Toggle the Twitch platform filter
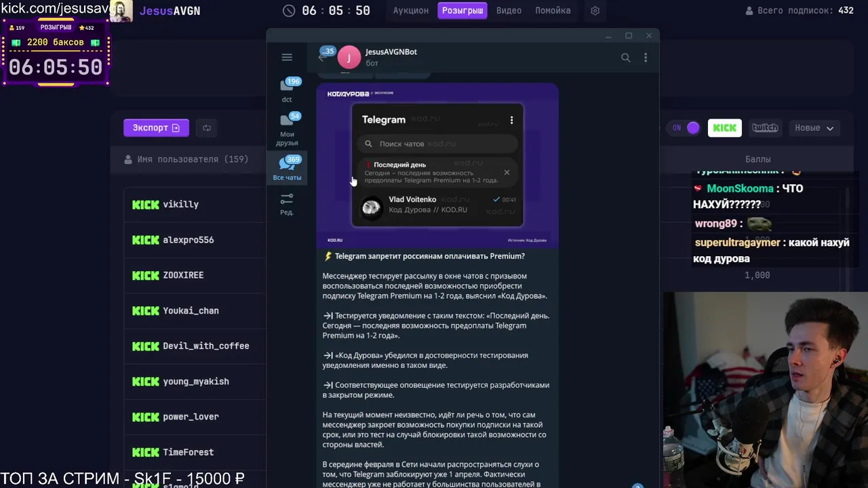The image size is (868, 488). pos(765,127)
